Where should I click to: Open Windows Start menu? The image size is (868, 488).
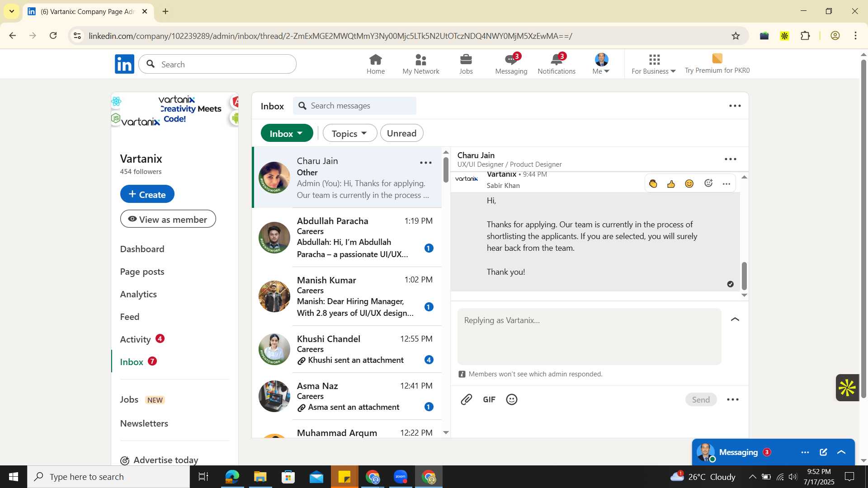coord(14,477)
